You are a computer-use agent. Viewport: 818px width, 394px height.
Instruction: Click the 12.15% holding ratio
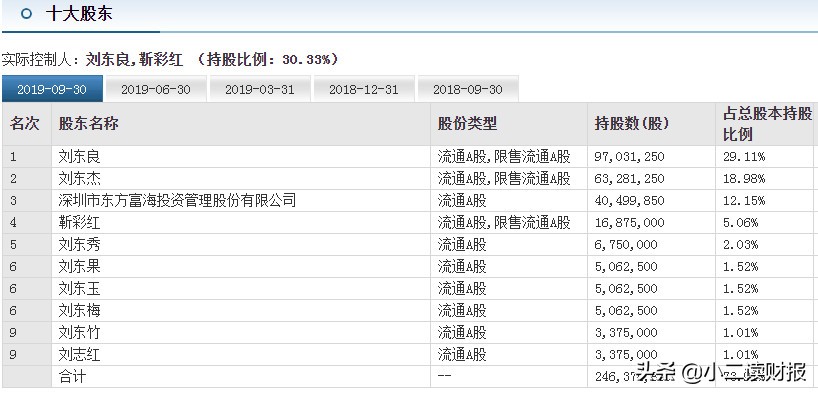click(x=744, y=200)
